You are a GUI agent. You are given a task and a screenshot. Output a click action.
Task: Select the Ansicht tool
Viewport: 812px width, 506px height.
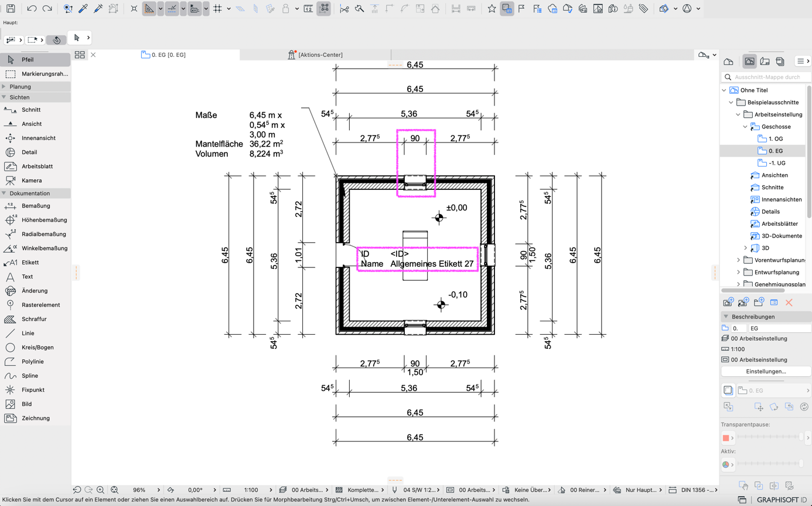[35, 124]
